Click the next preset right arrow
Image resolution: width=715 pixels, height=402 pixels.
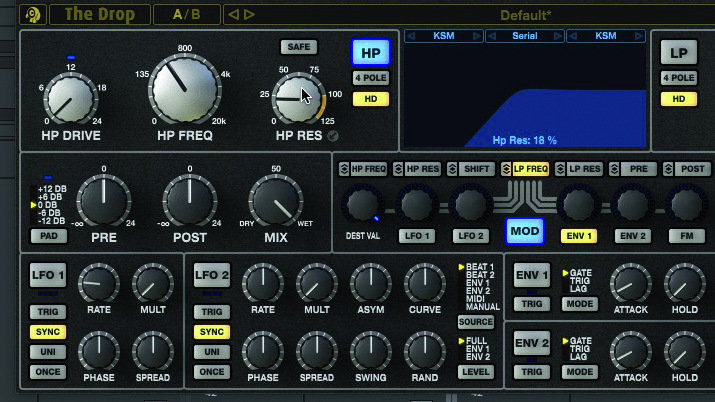[x=249, y=15]
